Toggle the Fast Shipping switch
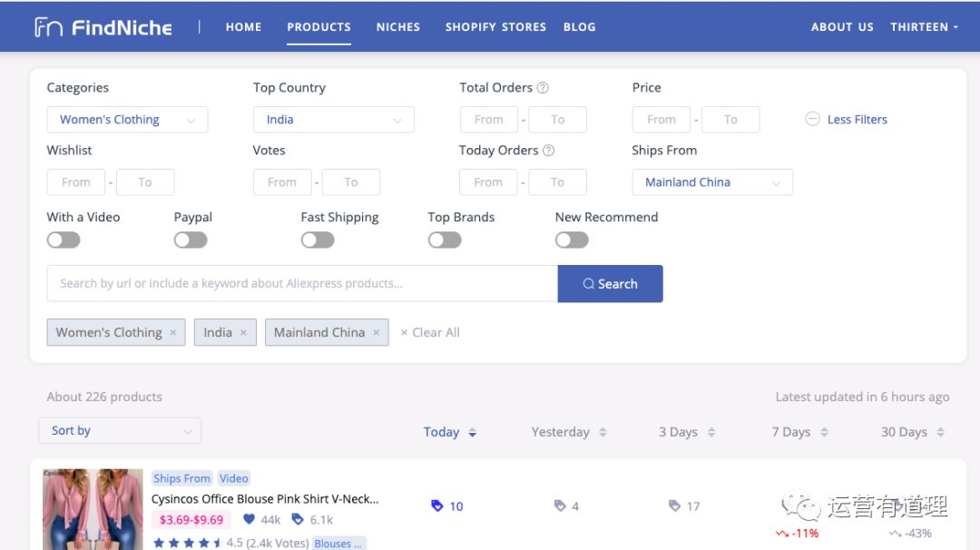Viewport: 980px width, 550px height. coord(318,240)
